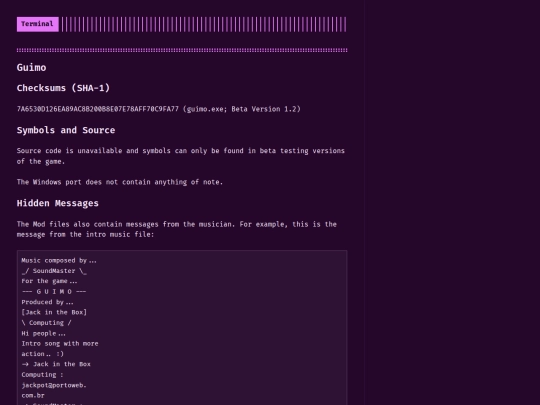Image resolution: width=540 pixels, height=405 pixels.
Task: Click the 'Windows port does not contain' sentence
Action: [x=120, y=182]
